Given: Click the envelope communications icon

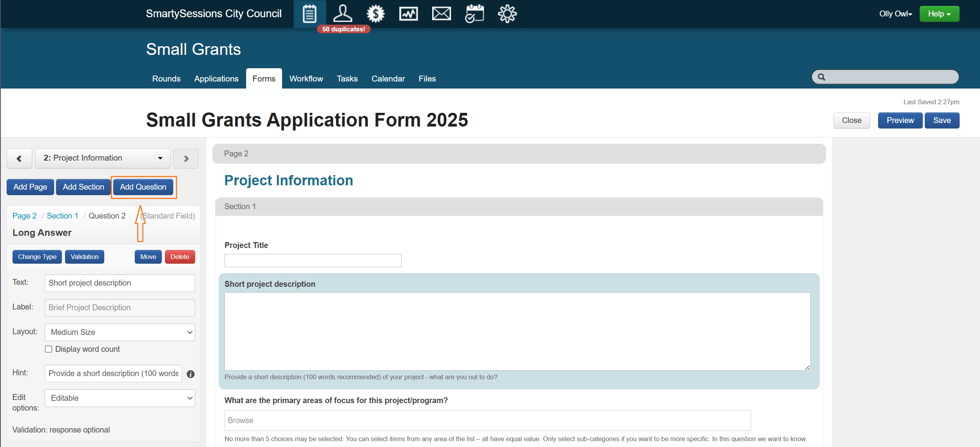Looking at the screenshot, I should [x=441, y=14].
